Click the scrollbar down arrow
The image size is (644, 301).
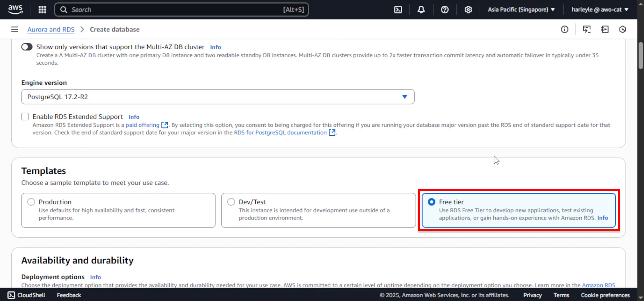(x=641, y=297)
